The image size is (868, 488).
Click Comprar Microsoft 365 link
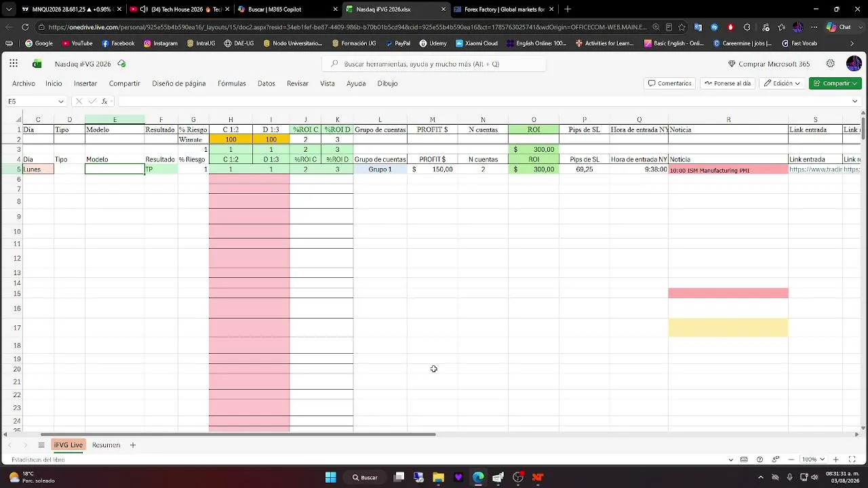pos(769,64)
